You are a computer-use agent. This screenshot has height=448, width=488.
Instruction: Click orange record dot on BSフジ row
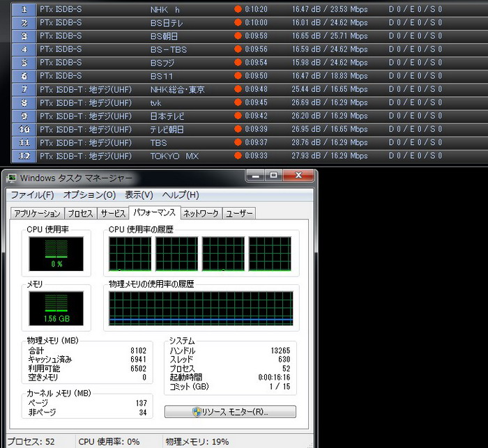point(238,63)
